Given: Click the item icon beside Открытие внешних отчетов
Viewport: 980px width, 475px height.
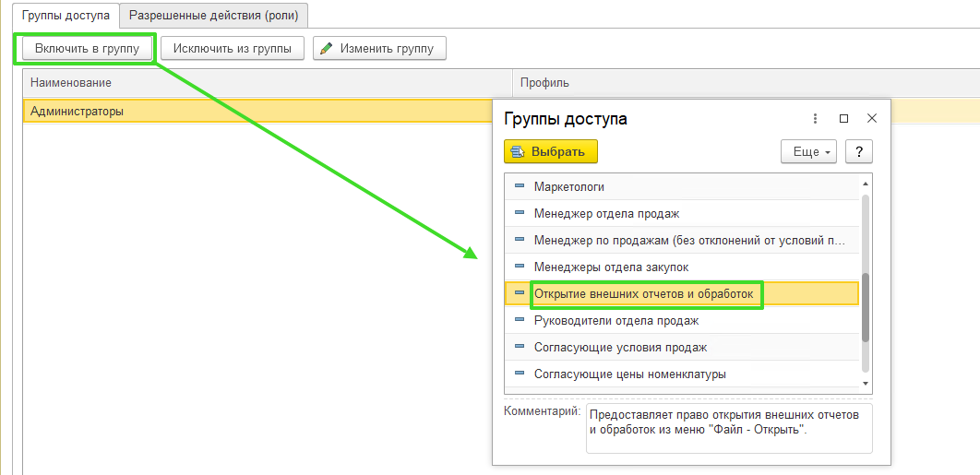Looking at the screenshot, I should (x=520, y=292).
